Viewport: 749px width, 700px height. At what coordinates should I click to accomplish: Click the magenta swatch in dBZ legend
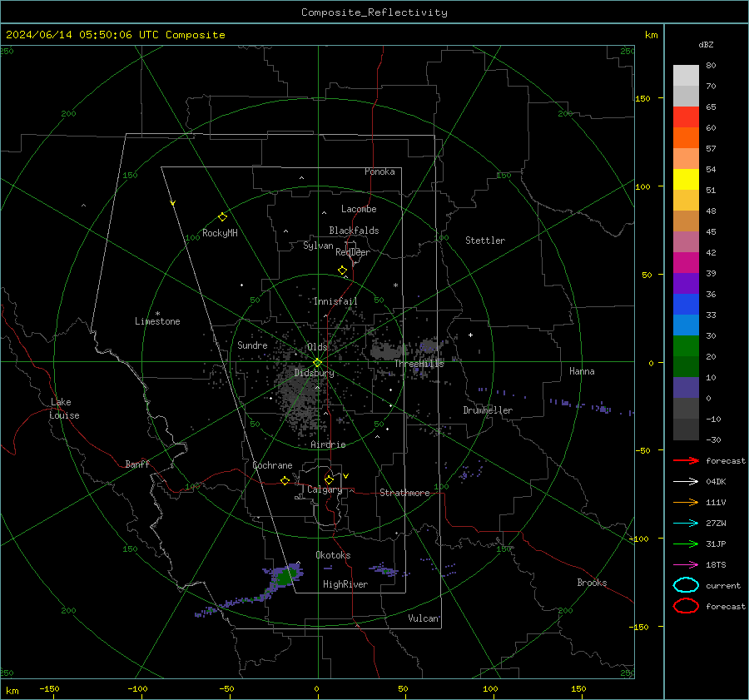click(x=686, y=263)
